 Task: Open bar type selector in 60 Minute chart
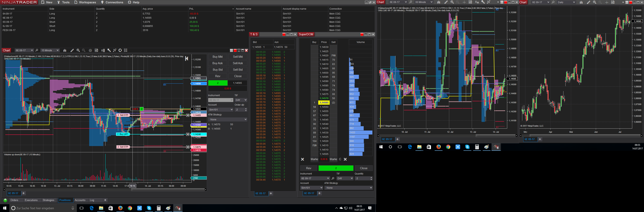coord(438,2)
